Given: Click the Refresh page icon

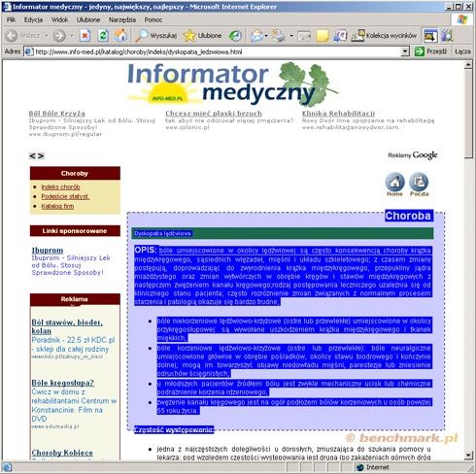Looking at the screenshot, I should [103, 35].
